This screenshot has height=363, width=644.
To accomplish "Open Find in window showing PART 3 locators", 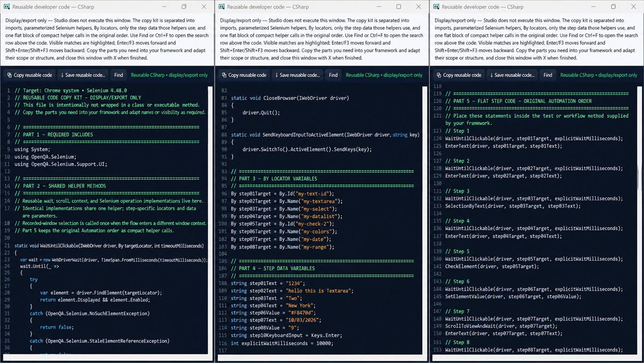I will 333,75.
